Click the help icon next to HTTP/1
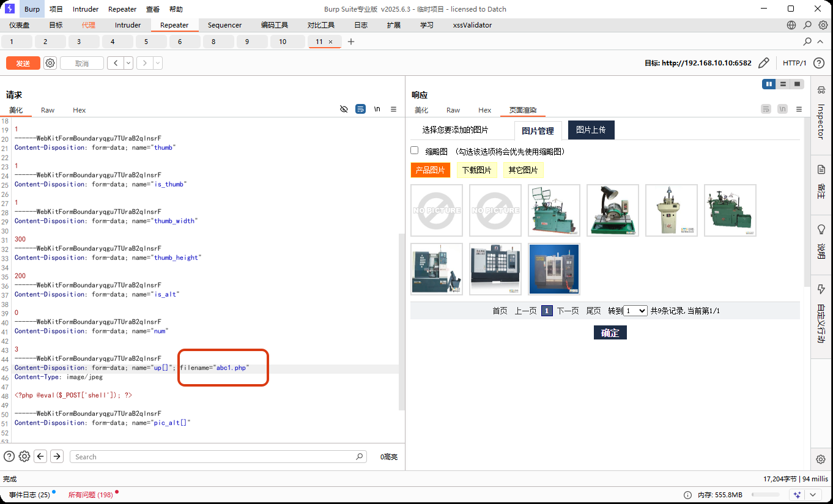833x504 pixels. (x=820, y=63)
